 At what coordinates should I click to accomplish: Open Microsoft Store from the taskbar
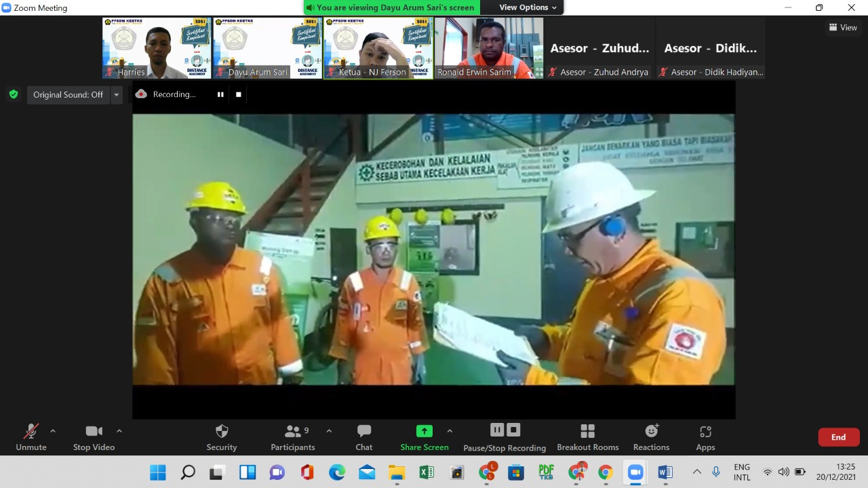point(516,472)
